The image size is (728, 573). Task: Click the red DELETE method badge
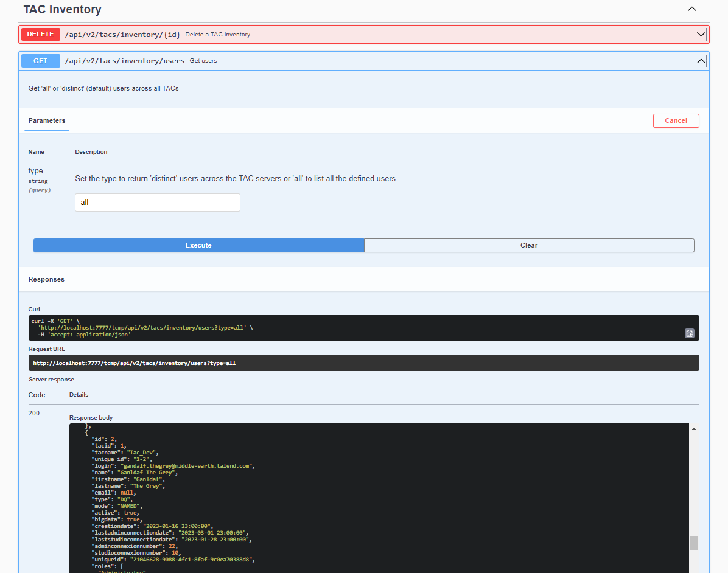(x=40, y=34)
